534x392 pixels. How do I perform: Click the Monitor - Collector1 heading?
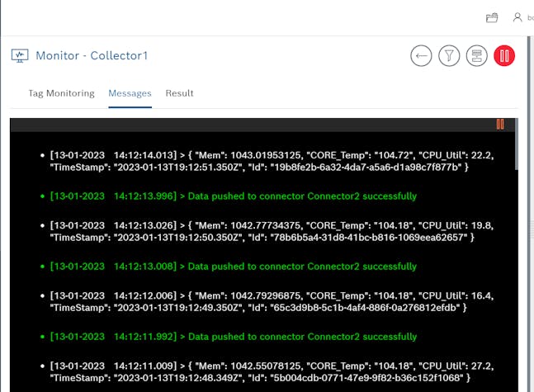[92, 56]
